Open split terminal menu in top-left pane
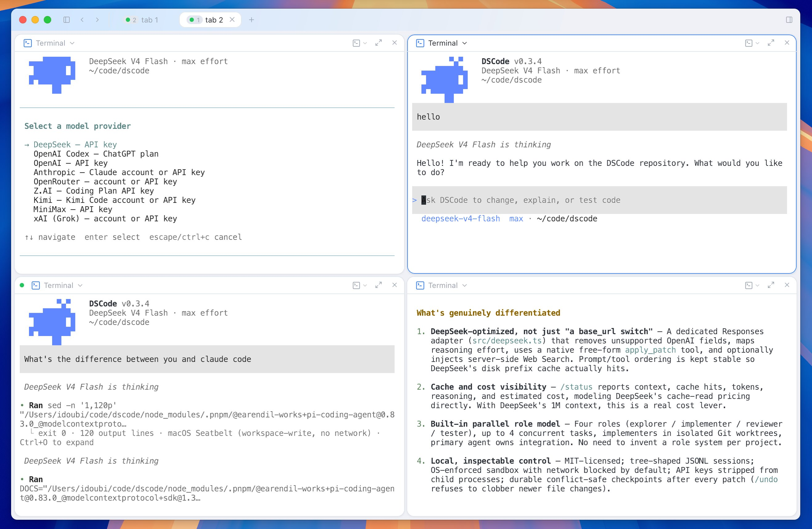 359,43
